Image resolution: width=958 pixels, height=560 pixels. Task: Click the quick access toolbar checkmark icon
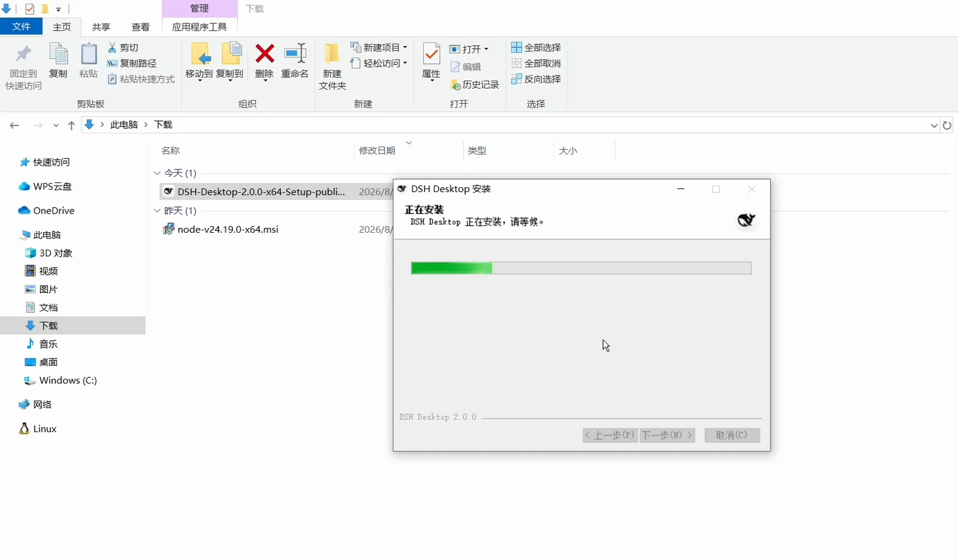(x=29, y=9)
